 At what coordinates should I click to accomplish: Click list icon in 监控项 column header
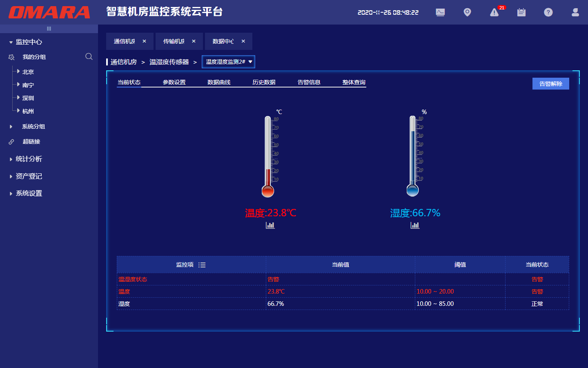click(x=202, y=265)
